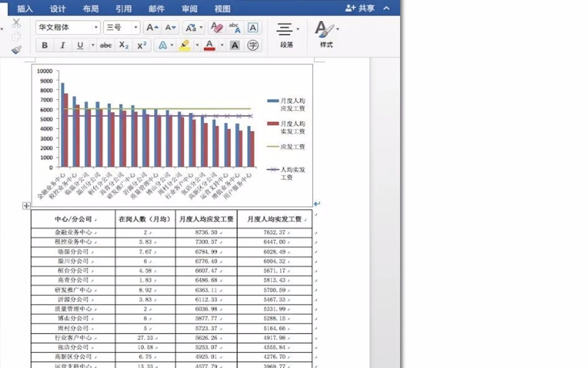Viewport: 588px width, 368px height.
Task: Toggle superscript X2
Action: pos(142,45)
